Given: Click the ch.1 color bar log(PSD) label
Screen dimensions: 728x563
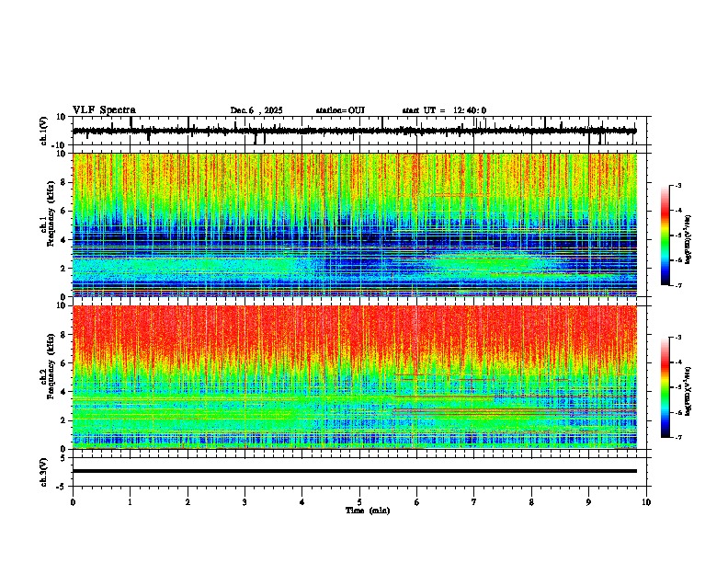Looking at the screenshot, I should click(x=688, y=240).
